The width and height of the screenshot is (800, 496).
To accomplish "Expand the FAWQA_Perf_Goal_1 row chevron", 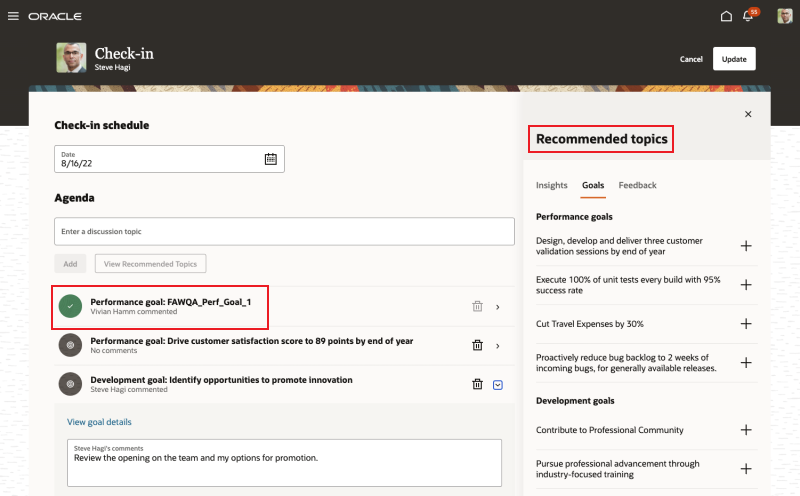I will [x=497, y=307].
